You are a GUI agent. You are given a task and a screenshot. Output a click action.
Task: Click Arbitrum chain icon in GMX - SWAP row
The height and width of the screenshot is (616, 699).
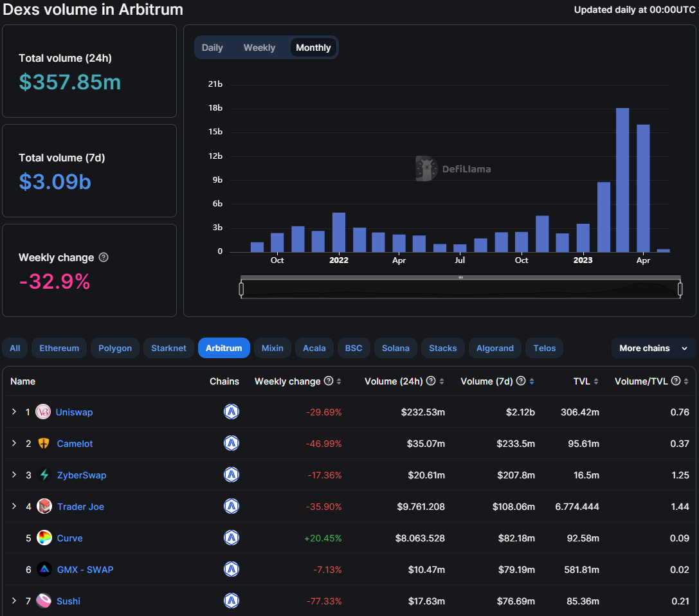(231, 569)
